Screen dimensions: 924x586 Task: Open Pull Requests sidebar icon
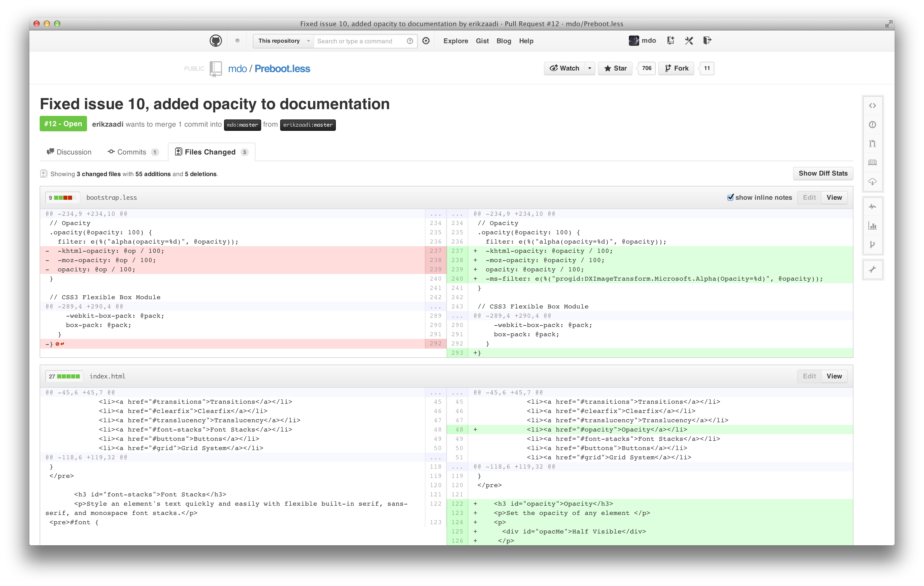[872, 143]
